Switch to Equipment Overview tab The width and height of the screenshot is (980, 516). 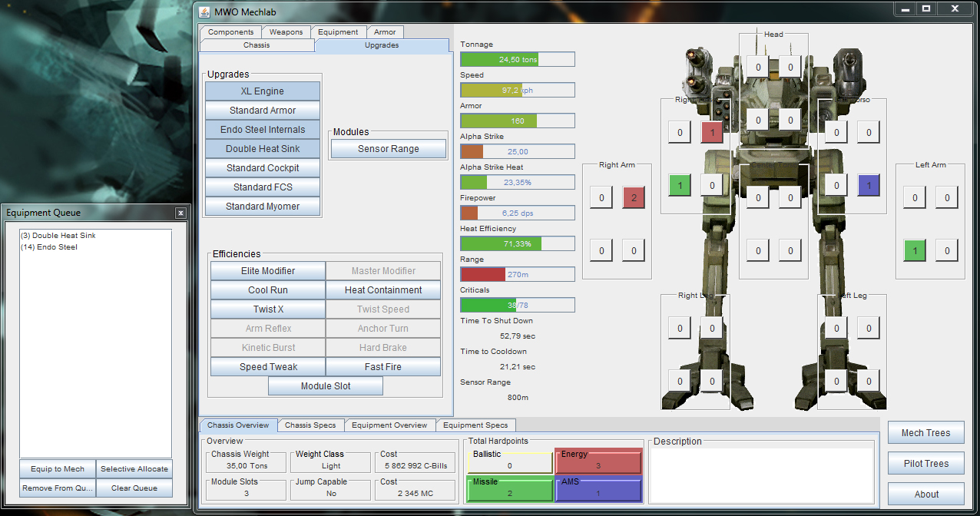[x=389, y=425]
